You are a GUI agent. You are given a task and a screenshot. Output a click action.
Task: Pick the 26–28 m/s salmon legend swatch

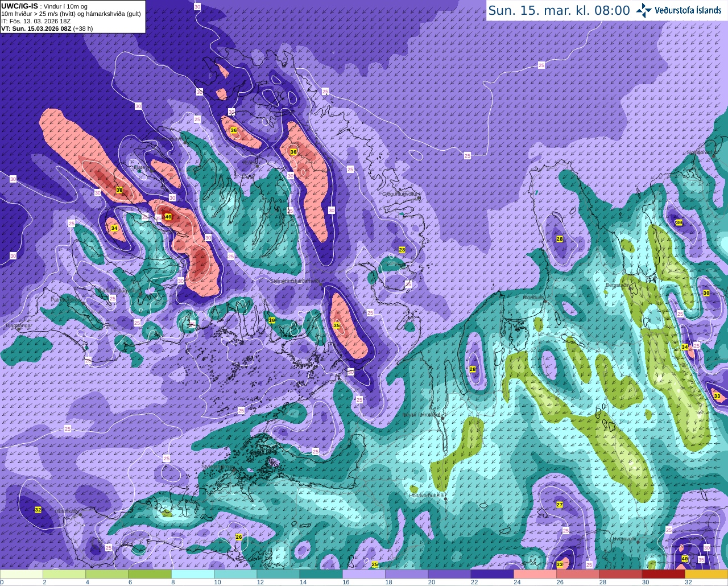[x=578, y=574]
